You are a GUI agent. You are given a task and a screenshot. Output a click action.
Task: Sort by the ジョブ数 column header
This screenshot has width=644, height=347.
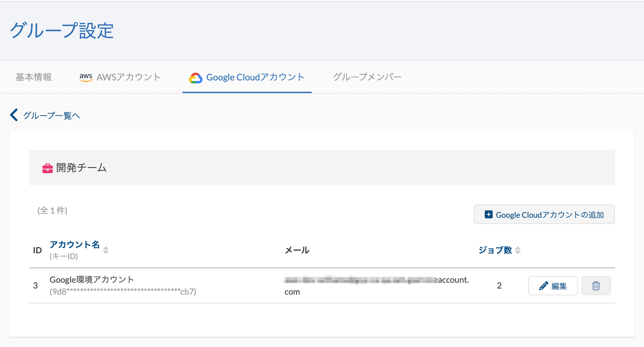[495, 250]
